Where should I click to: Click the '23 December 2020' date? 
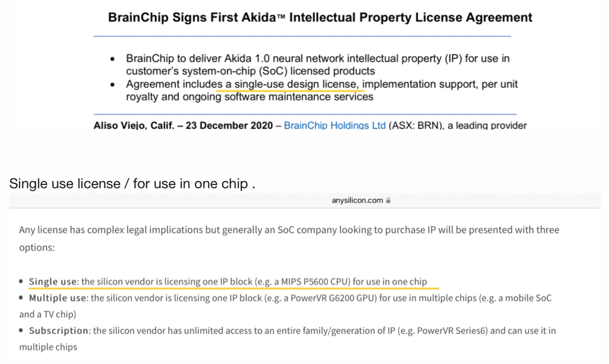pyautogui.click(x=229, y=125)
